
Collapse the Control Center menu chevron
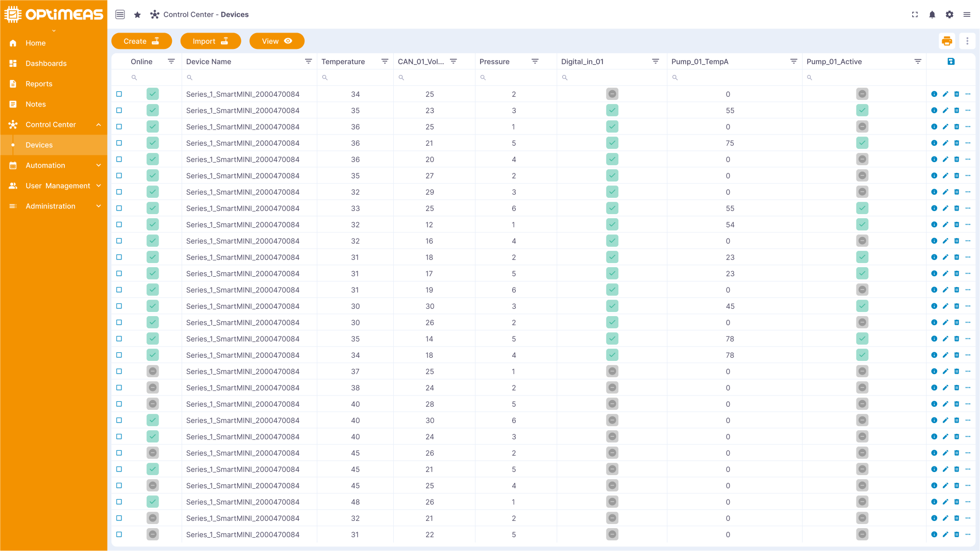[98, 125]
